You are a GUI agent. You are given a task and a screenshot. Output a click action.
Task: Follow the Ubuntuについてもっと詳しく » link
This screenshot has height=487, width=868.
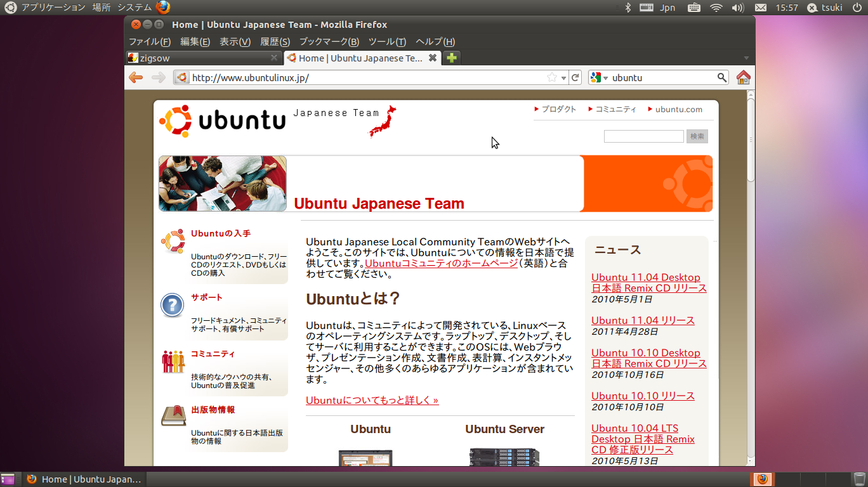pos(372,400)
